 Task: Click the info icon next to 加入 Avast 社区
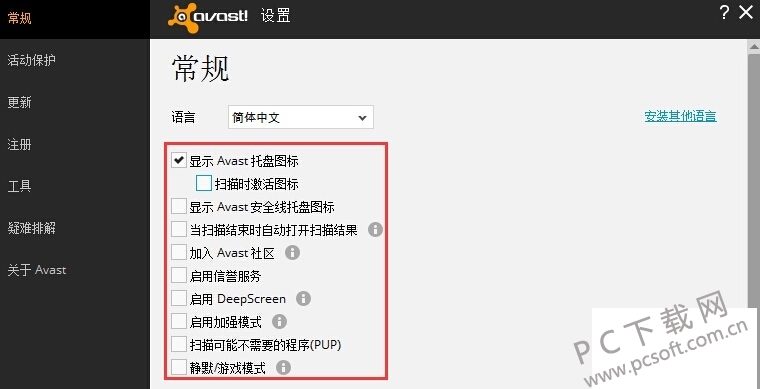292,252
